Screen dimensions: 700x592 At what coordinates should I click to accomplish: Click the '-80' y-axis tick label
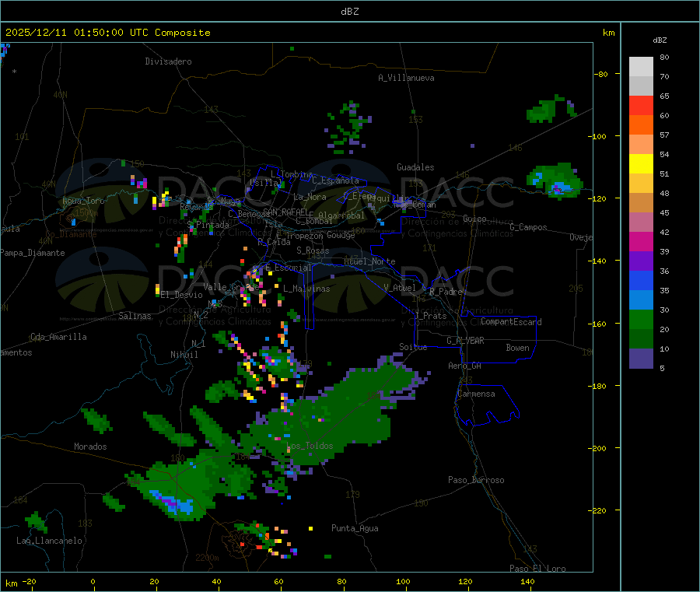coord(601,74)
